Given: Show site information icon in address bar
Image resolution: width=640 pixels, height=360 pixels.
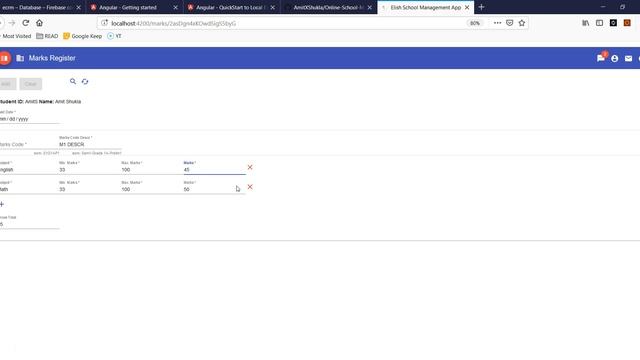Looking at the screenshot, I should pyautogui.click(x=104, y=23).
